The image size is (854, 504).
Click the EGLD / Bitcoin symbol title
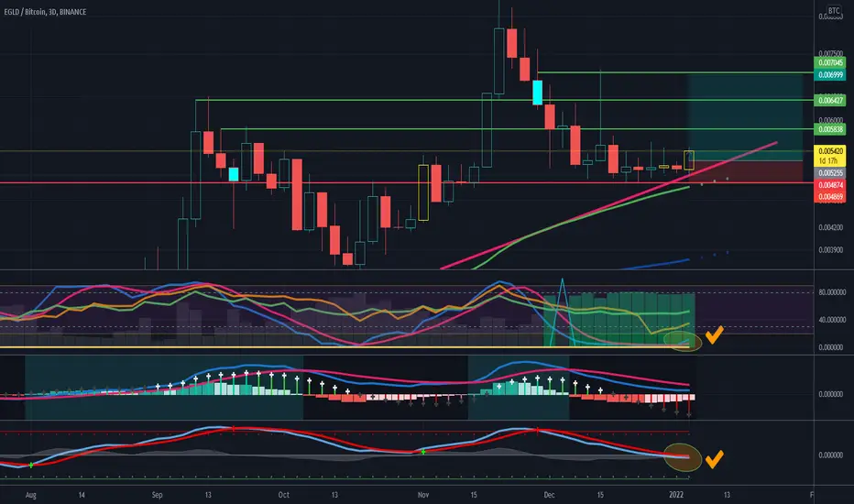point(45,11)
